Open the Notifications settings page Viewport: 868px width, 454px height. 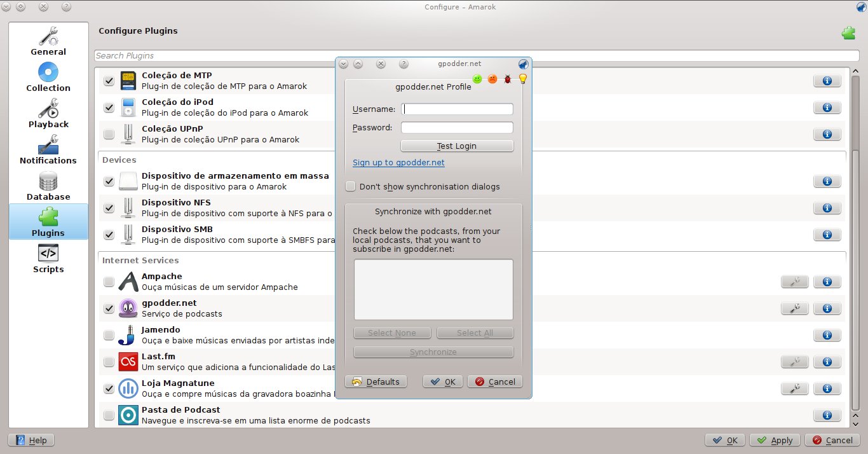click(x=48, y=150)
